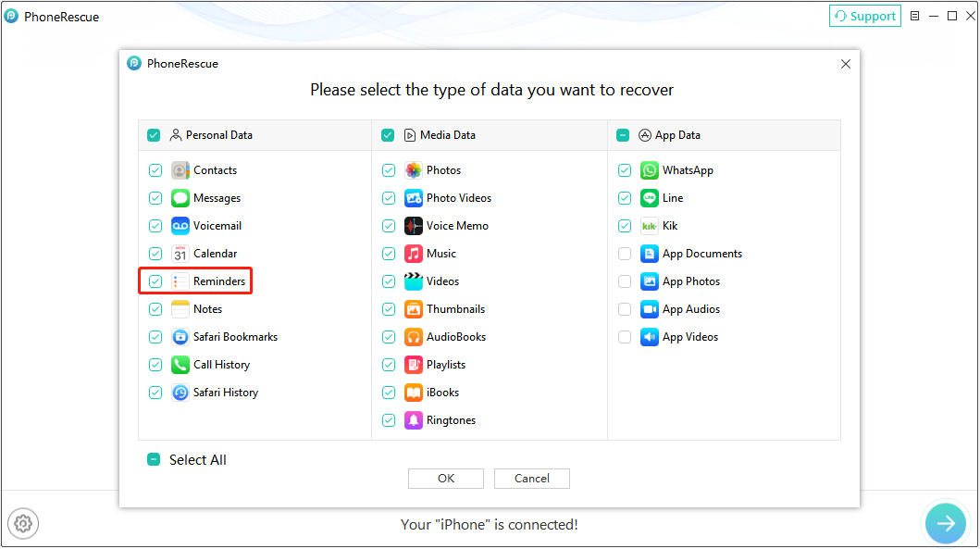Click the Reminders list icon
980x549 pixels.
tap(180, 281)
